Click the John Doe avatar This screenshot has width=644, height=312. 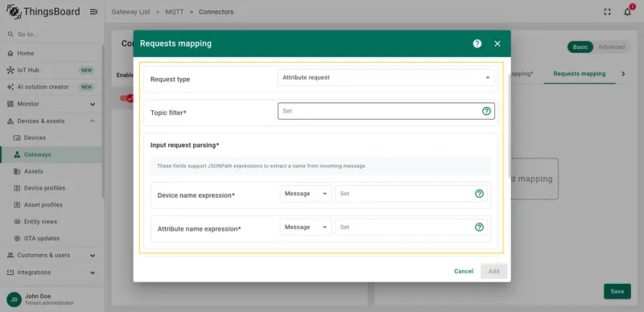click(14, 299)
